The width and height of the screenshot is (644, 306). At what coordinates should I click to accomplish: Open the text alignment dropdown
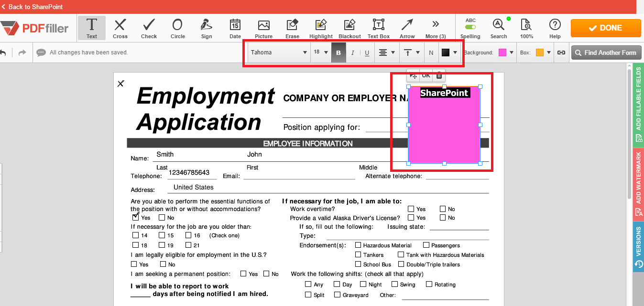tap(386, 53)
